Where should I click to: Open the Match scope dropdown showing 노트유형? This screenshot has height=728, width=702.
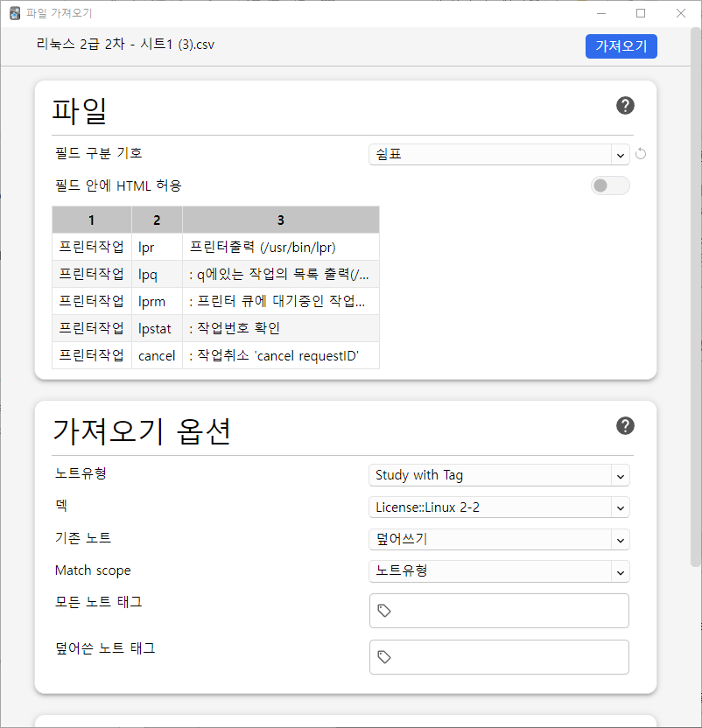point(499,571)
